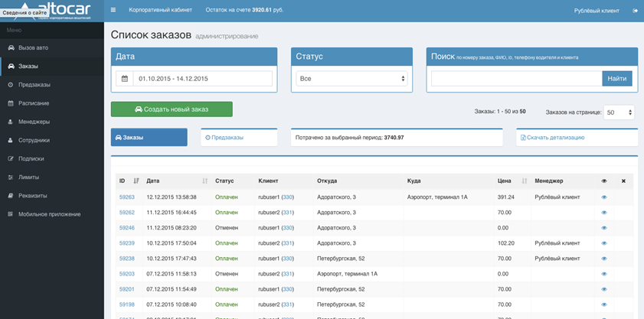Screen dimensions: 644x319
Task: Open Расписание in sidebar menu
Action: click(52, 103)
